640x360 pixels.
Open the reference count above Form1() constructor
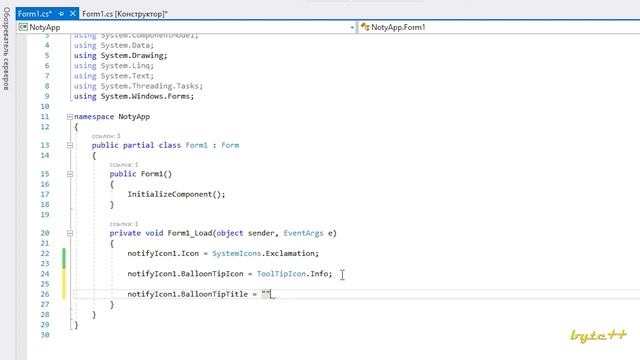pos(124,164)
